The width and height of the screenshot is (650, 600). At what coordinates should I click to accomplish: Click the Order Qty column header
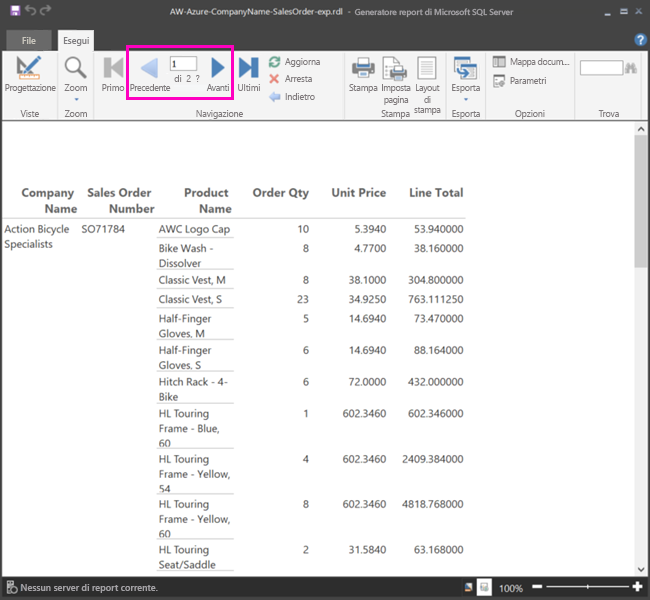pyautogui.click(x=281, y=193)
